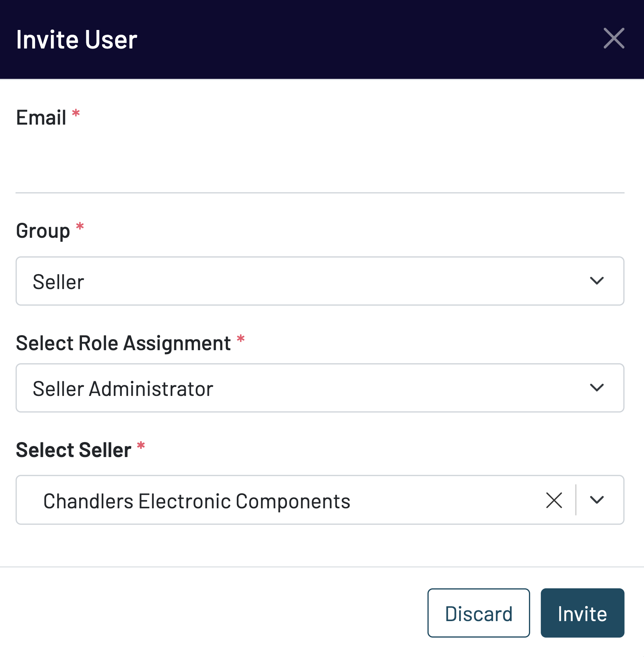Click the Group field label
This screenshot has height=657, width=644.
pos(43,231)
